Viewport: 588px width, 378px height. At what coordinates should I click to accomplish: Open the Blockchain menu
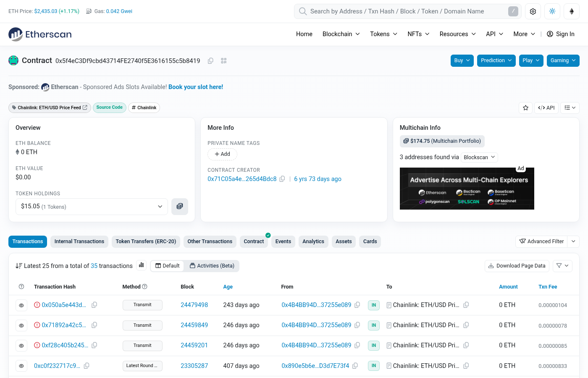tap(341, 34)
